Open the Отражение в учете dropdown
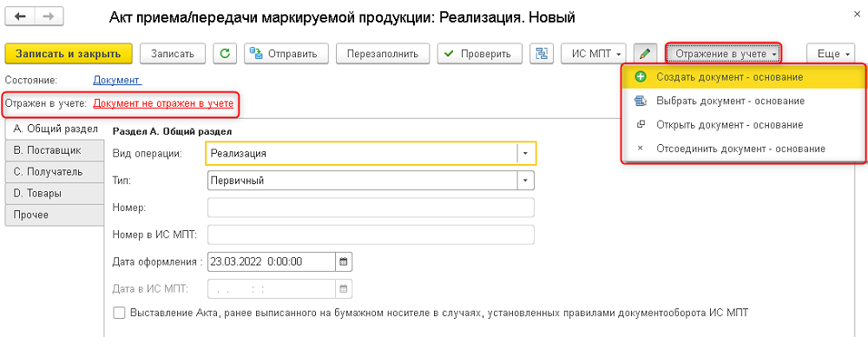The image size is (868, 337). pyautogui.click(x=723, y=54)
